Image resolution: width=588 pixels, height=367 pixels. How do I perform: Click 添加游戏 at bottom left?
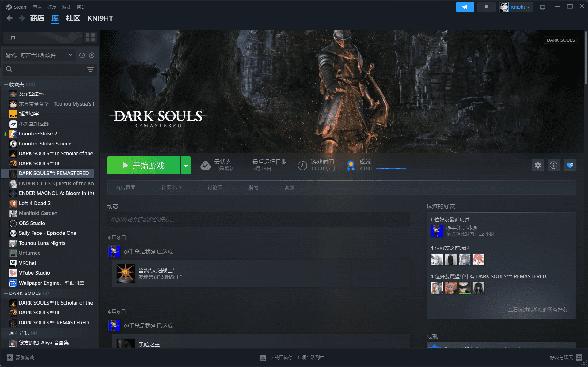coord(25,358)
